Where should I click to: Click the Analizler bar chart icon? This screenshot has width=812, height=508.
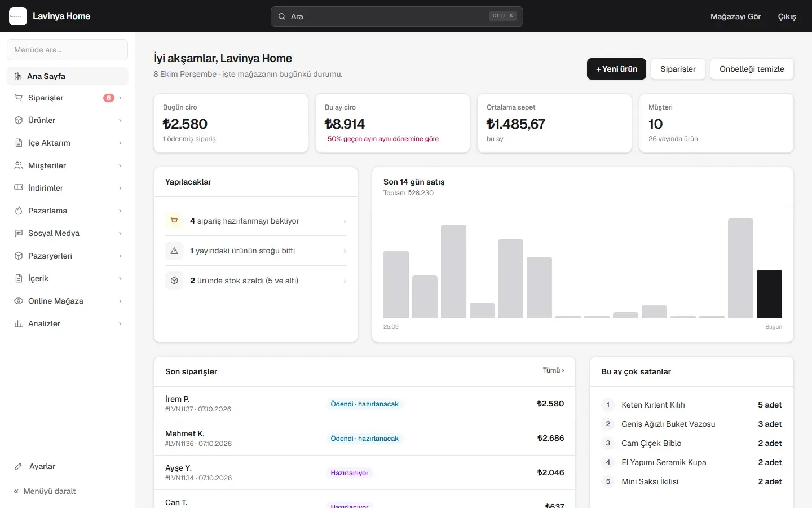click(18, 323)
